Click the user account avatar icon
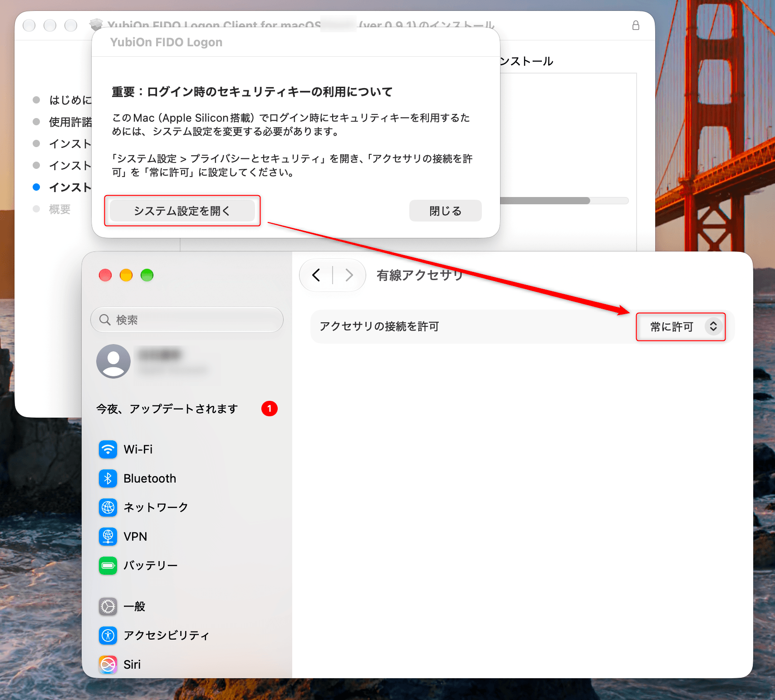Image resolution: width=775 pixels, height=700 pixels. pos(113,361)
